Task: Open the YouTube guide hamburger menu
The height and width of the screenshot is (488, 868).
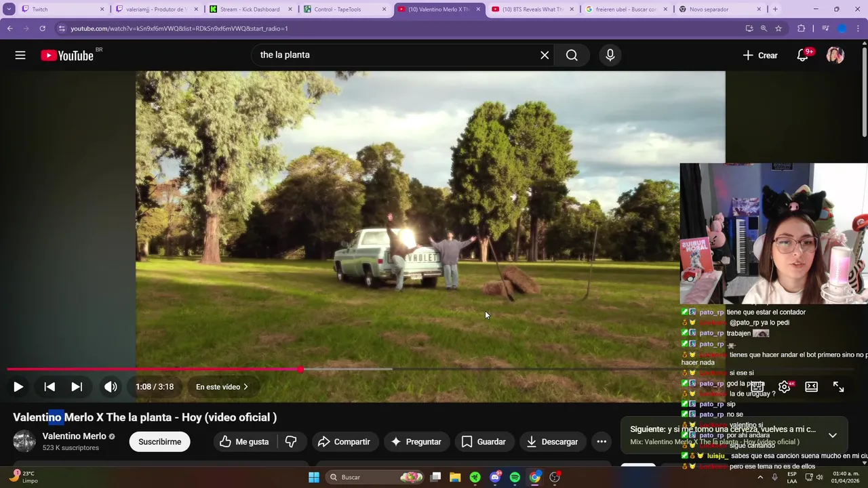Action: [x=20, y=56]
